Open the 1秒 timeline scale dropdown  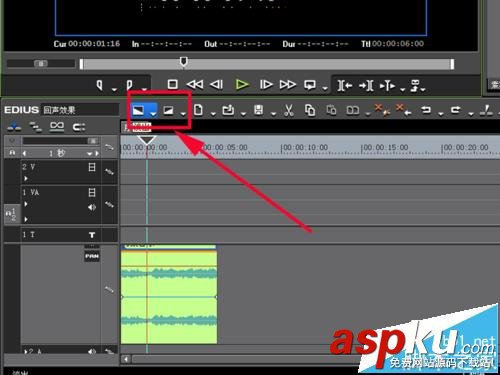click(89, 154)
